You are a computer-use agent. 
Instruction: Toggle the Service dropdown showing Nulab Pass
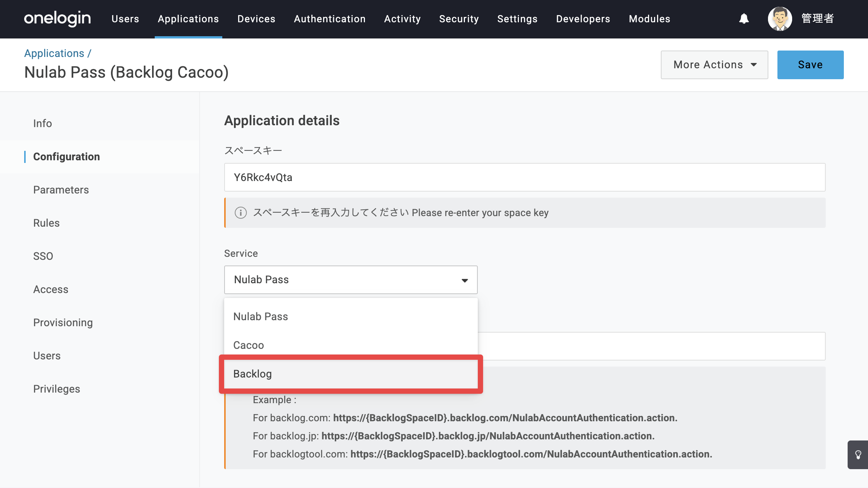[x=351, y=280]
